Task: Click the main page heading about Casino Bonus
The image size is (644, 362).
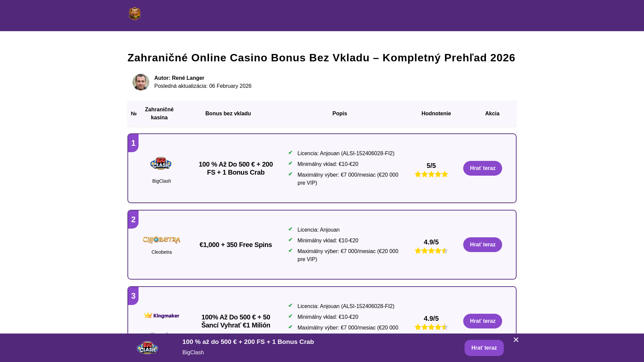Action: point(321,58)
